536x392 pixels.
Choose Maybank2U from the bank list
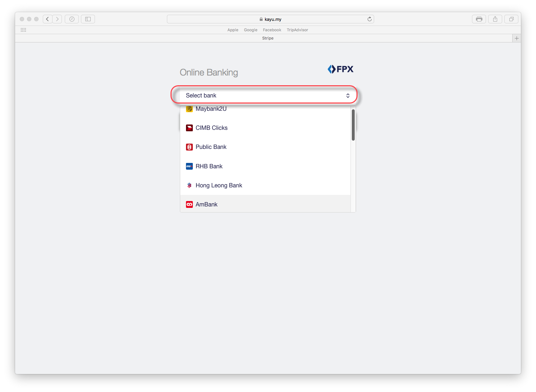[265, 109]
